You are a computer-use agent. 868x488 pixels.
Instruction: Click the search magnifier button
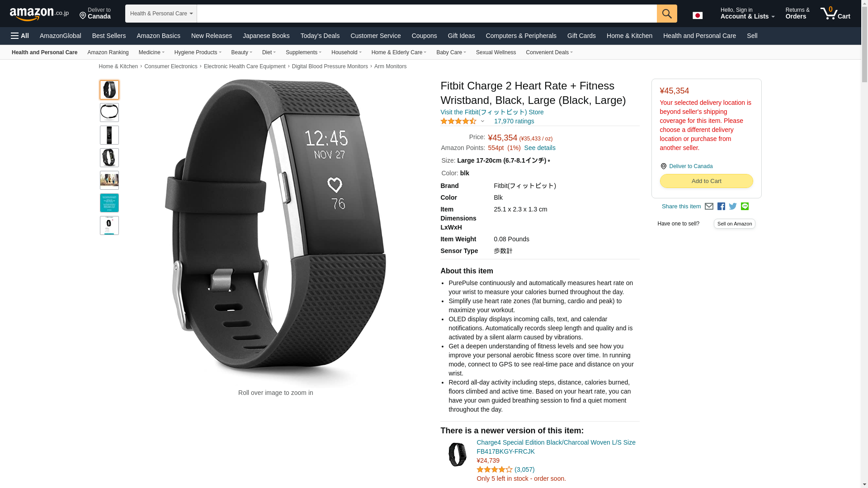pos(666,14)
